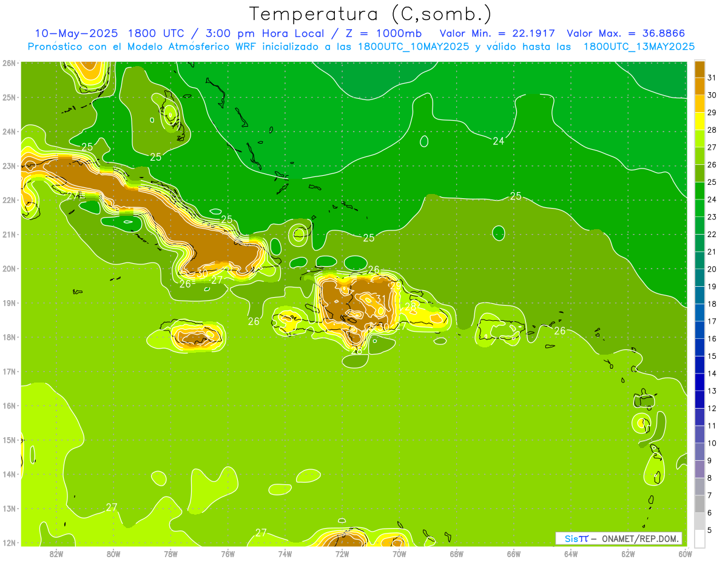This screenshot has width=728, height=562.
Task: Click legend scale value 18
Action: pyautogui.click(x=712, y=304)
